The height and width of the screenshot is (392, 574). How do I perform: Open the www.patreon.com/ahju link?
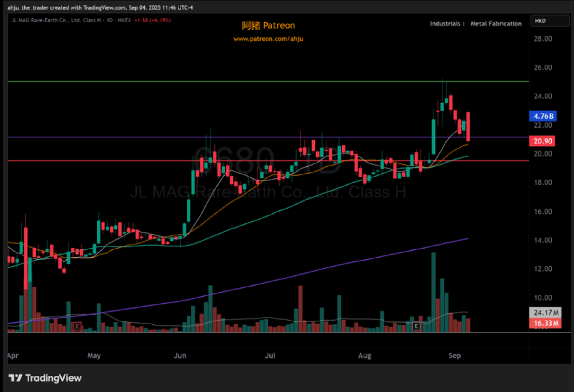[268, 39]
